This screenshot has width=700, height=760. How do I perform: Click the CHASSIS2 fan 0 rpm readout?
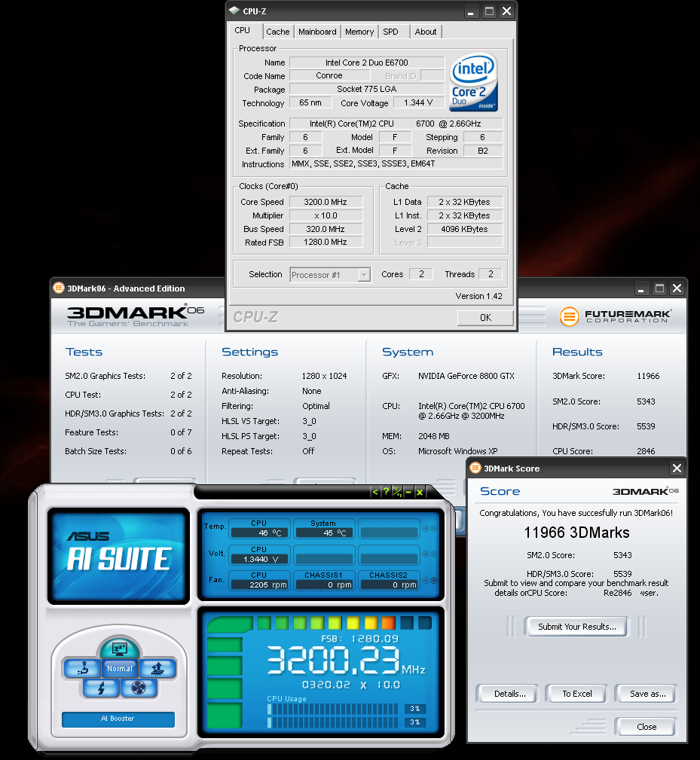coord(389,584)
